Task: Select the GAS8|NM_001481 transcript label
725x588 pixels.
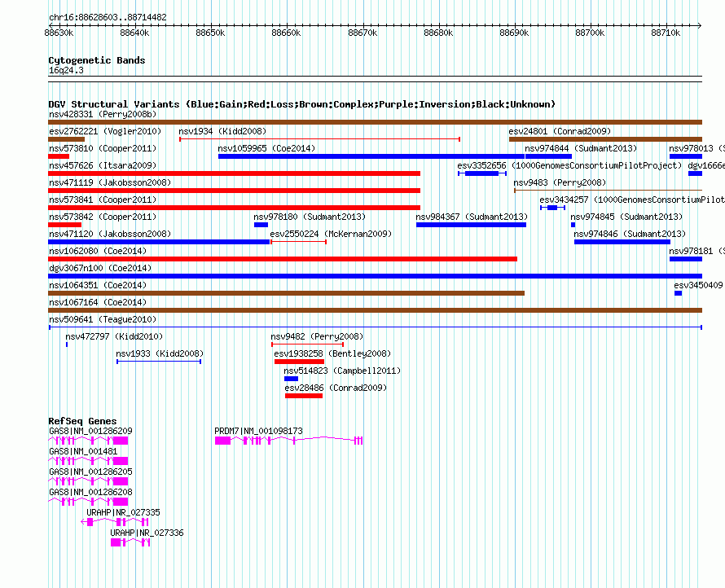Action: pyautogui.click(x=83, y=451)
